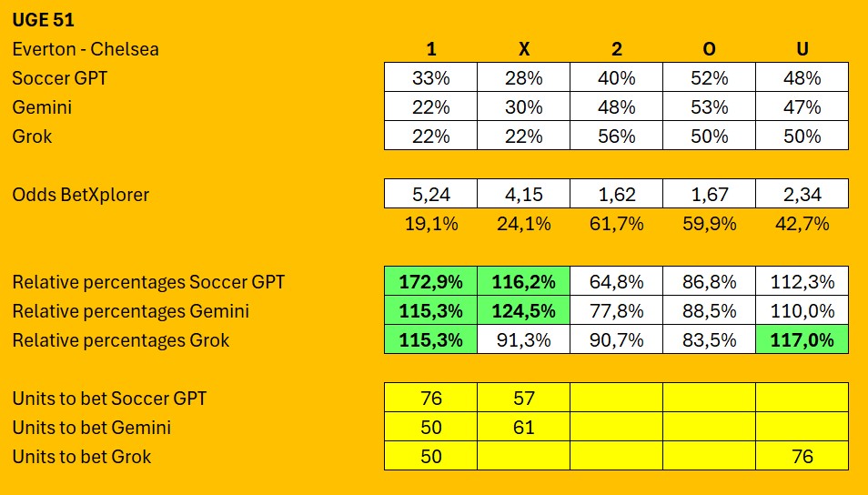Select Gemini units cell showing 61
Viewport: 868px width, 495px height.
(x=524, y=427)
